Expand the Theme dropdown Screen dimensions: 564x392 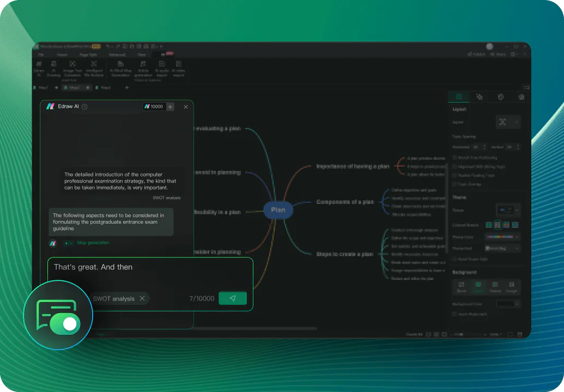tap(508, 210)
